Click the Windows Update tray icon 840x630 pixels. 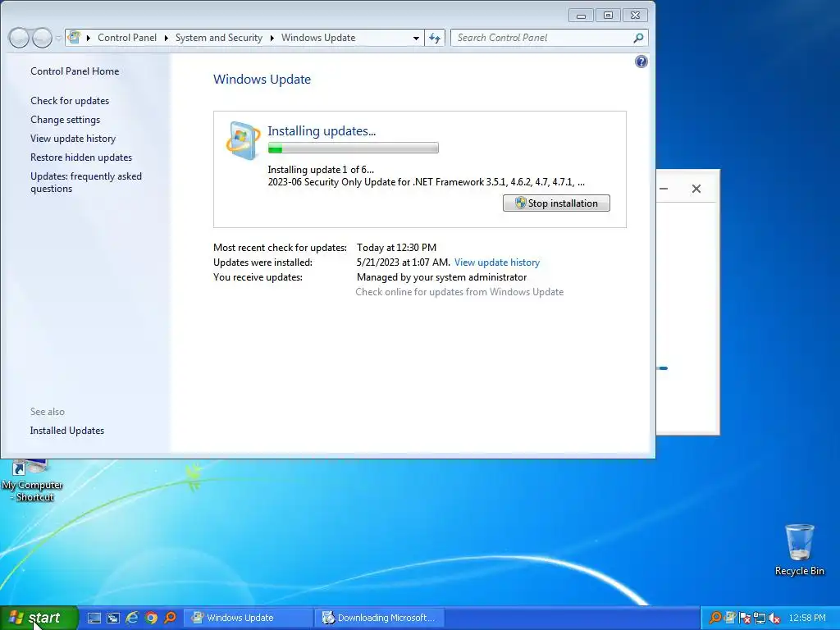(729, 618)
